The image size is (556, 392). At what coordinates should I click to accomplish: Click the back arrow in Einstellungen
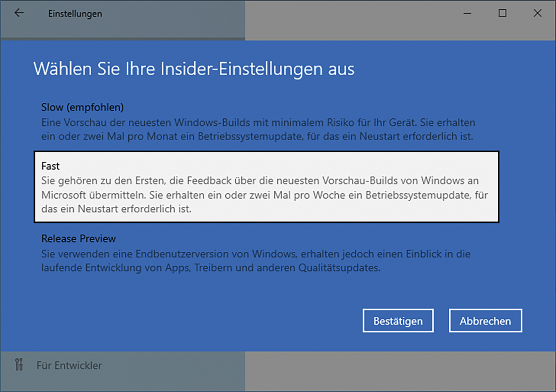[x=19, y=13]
